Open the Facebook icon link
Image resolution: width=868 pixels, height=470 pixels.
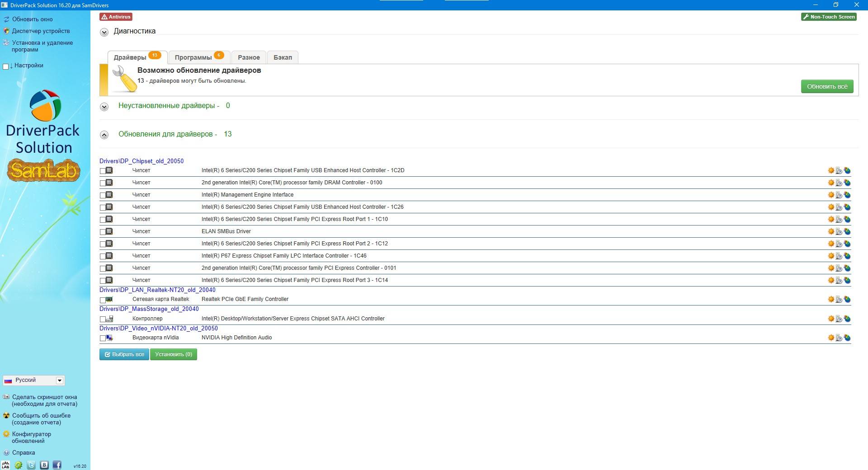57,465
